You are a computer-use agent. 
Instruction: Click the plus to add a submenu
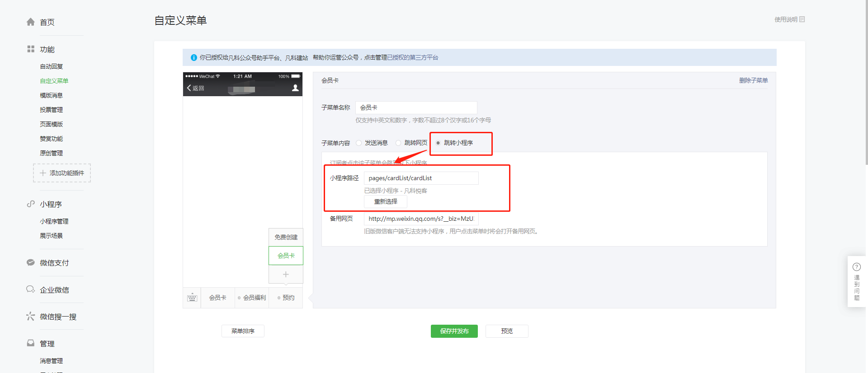[x=286, y=274]
